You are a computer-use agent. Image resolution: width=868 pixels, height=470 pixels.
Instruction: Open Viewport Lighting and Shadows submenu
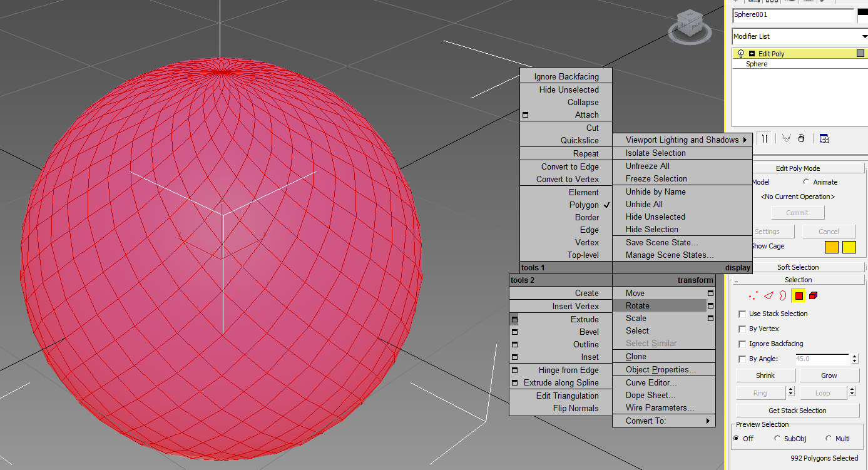pos(682,140)
